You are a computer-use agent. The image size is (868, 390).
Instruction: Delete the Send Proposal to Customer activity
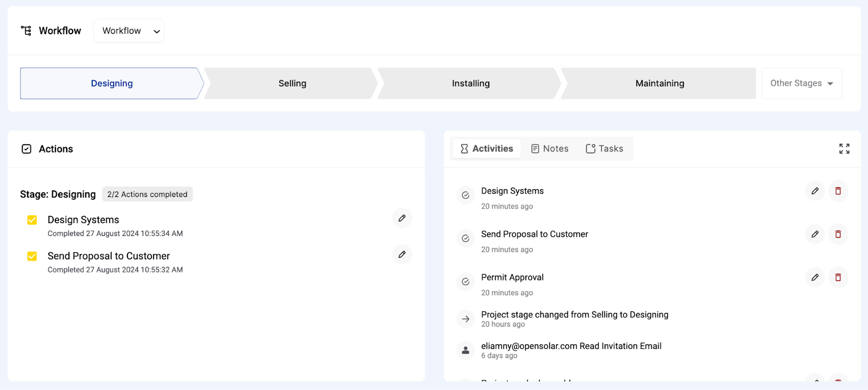(x=838, y=234)
